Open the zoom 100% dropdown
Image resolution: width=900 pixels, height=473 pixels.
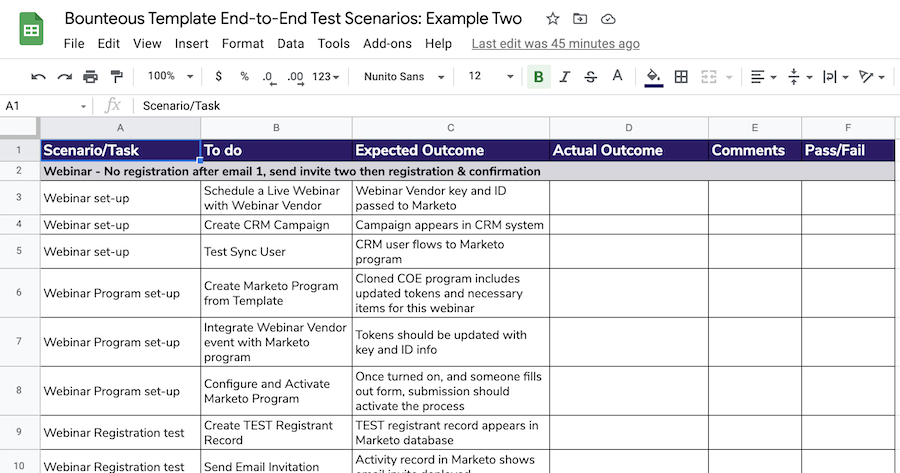[x=170, y=76]
